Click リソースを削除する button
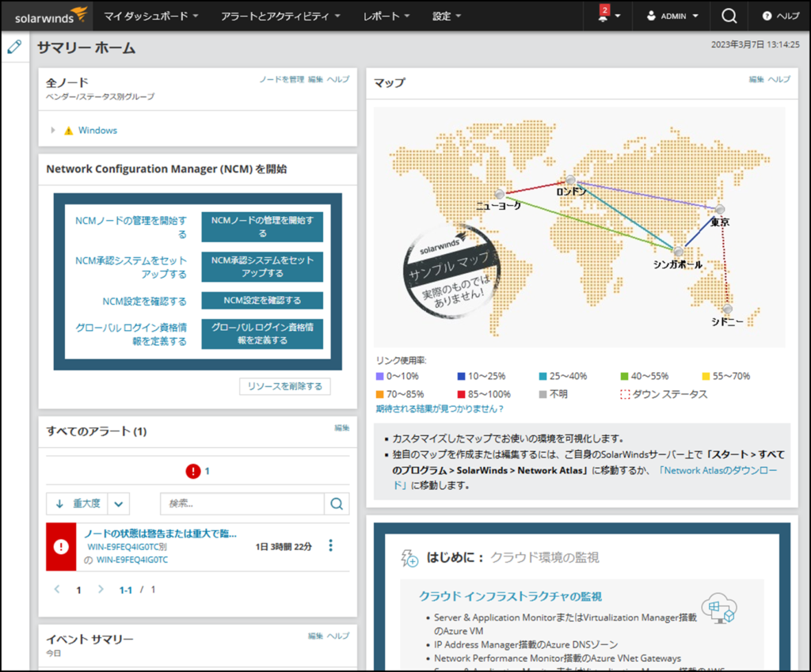 pyautogui.click(x=285, y=386)
